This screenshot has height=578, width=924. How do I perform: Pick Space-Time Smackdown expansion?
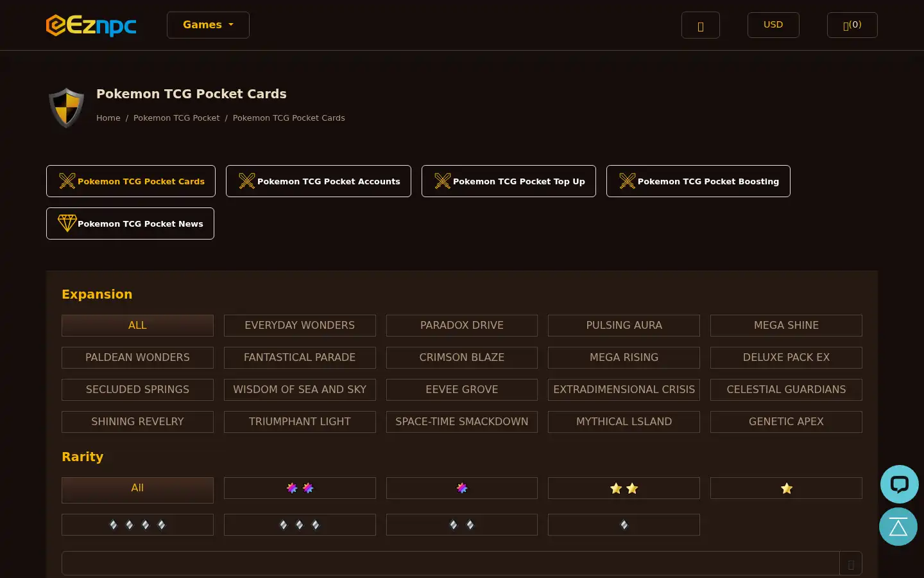[462, 422]
